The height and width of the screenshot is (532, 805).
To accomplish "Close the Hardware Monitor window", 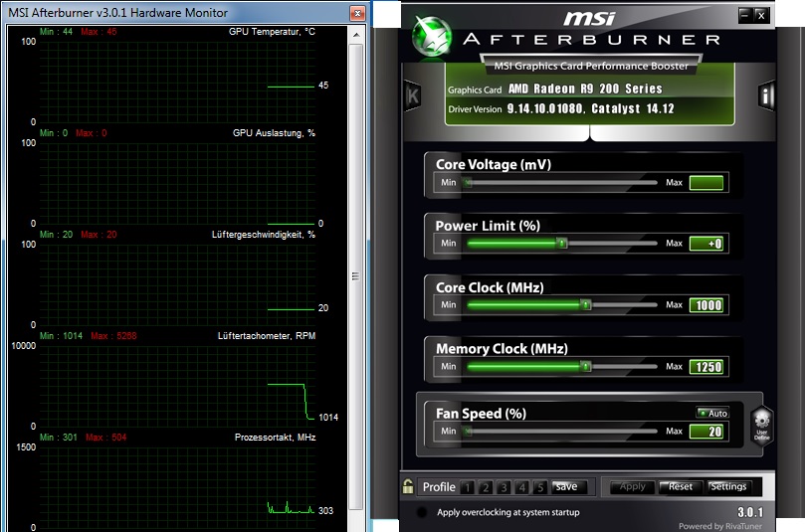I will (x=357, y=13).
